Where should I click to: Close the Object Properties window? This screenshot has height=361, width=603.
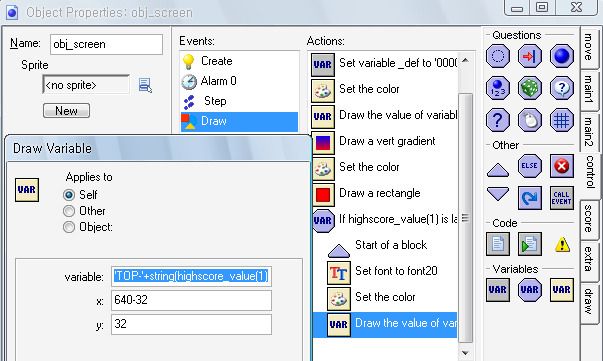pos(576,7)
